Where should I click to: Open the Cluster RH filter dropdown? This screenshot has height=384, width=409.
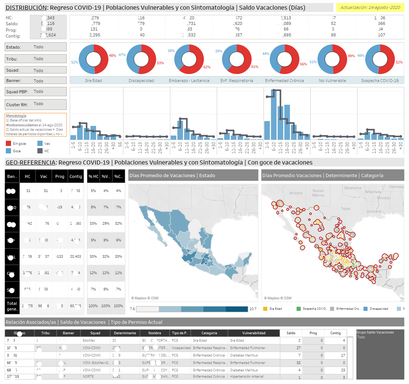point(36,104)
